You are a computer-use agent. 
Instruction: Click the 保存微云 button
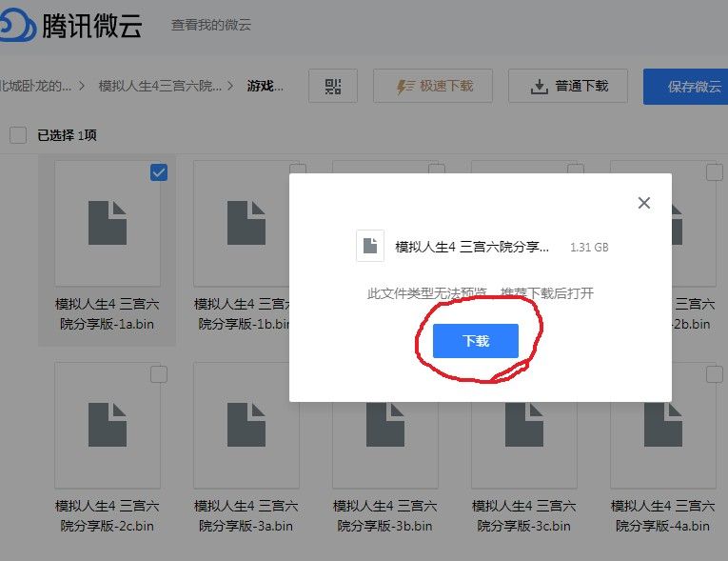point(686,87)
